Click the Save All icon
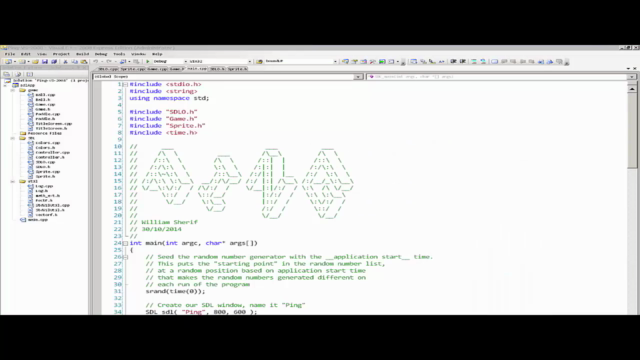This screenshot has height=360, width=640. (54, 62)
